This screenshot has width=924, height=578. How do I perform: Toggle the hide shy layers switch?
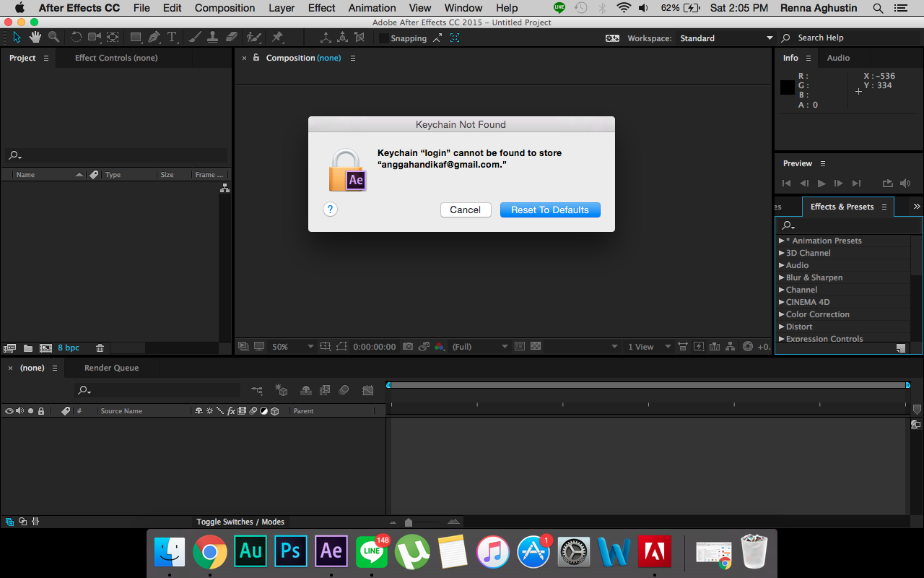(305, 390)
